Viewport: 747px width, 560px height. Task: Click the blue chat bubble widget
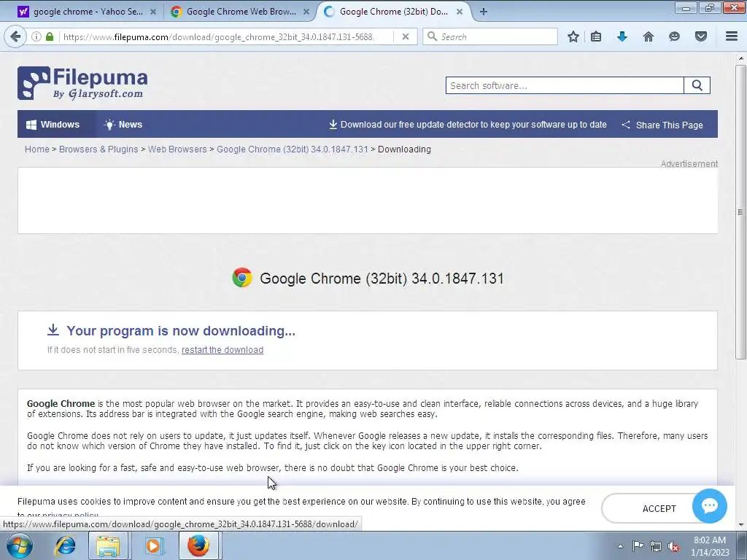[x=709, y=506]
